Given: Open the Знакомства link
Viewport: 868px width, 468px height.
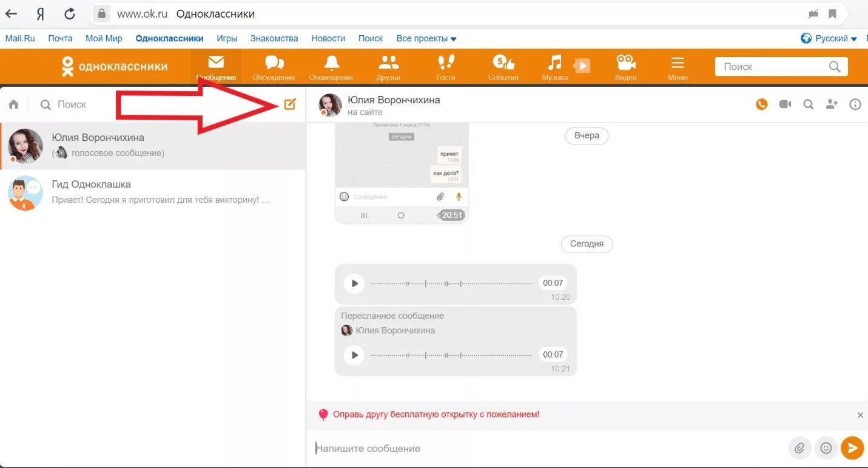Looking at the screenshot, I should point(274,38).
